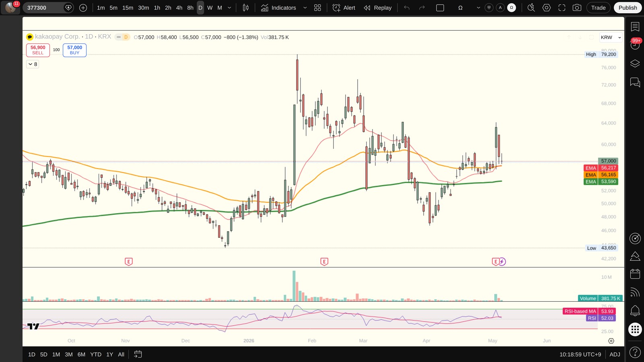Screen dimensions: 644x362
Task: Select the M monthly timeframe
Action: pos(220,8)
